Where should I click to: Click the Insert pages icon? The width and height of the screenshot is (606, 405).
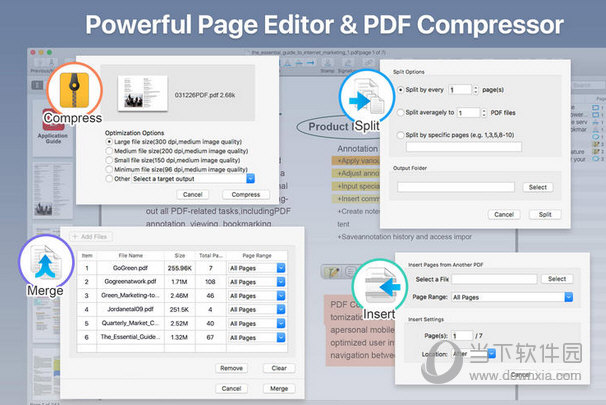(x=380, y=286)
